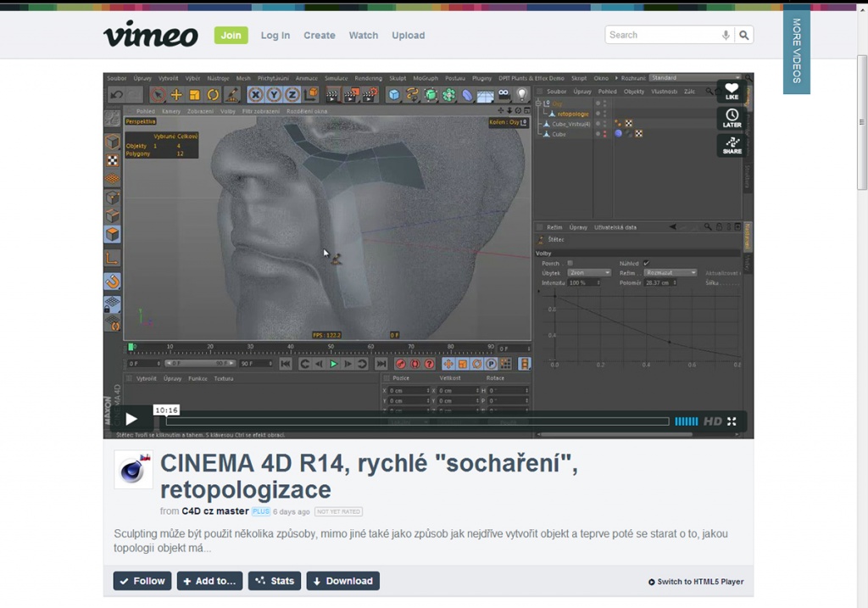868x608 pixels.
Task: Click the snap magnet icon in sidebar
Action: tap(113, 282)
